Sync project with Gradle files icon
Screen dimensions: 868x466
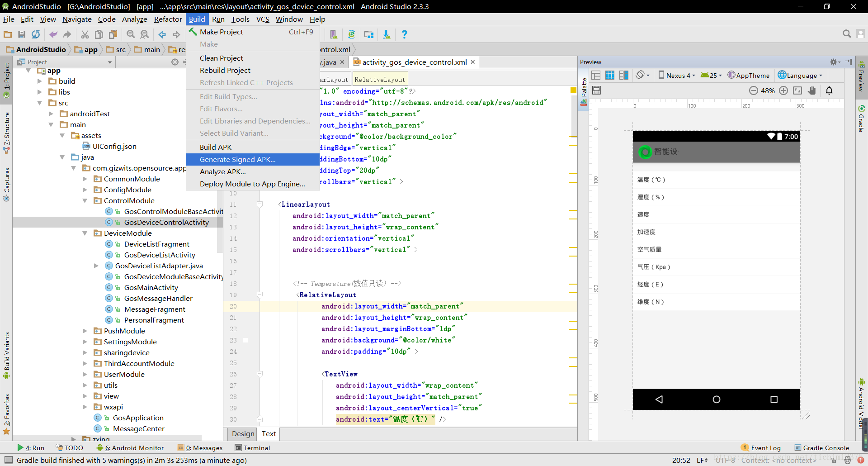(x=351, y=34)
